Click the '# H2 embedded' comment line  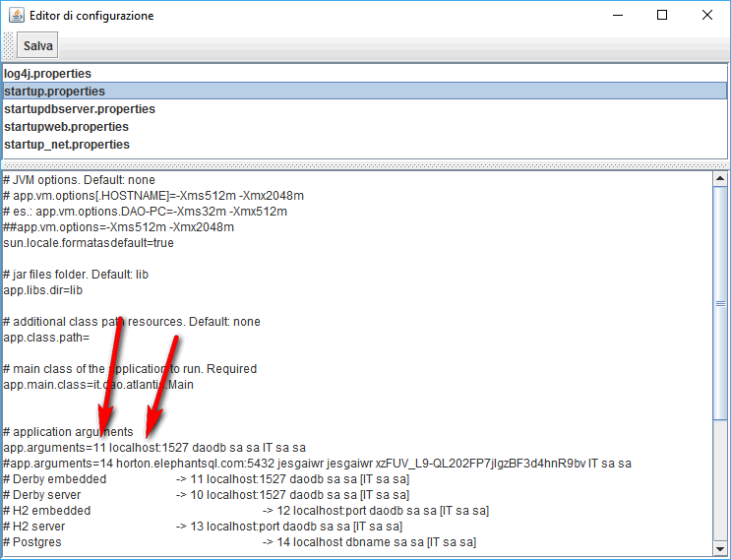click(x=246, y=511)
